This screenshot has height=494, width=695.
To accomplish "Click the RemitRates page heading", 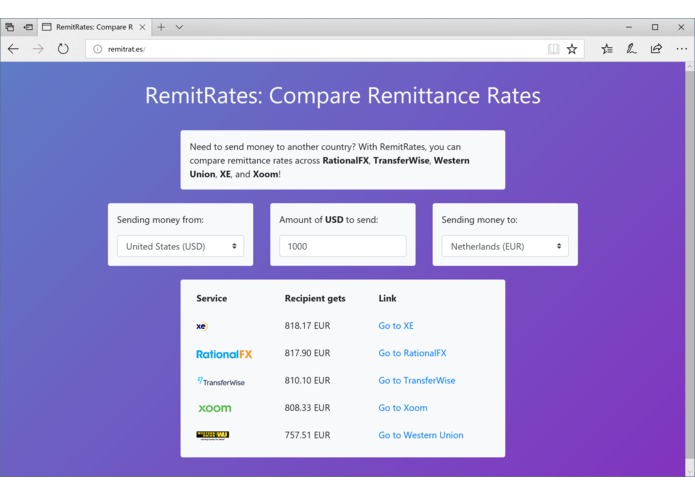I will tap(343, 96).
